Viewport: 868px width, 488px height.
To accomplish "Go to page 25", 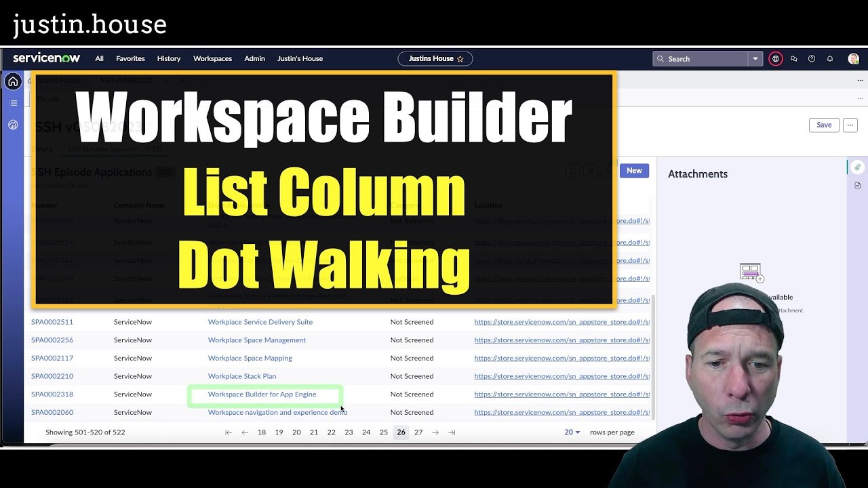I will [384, 432].
